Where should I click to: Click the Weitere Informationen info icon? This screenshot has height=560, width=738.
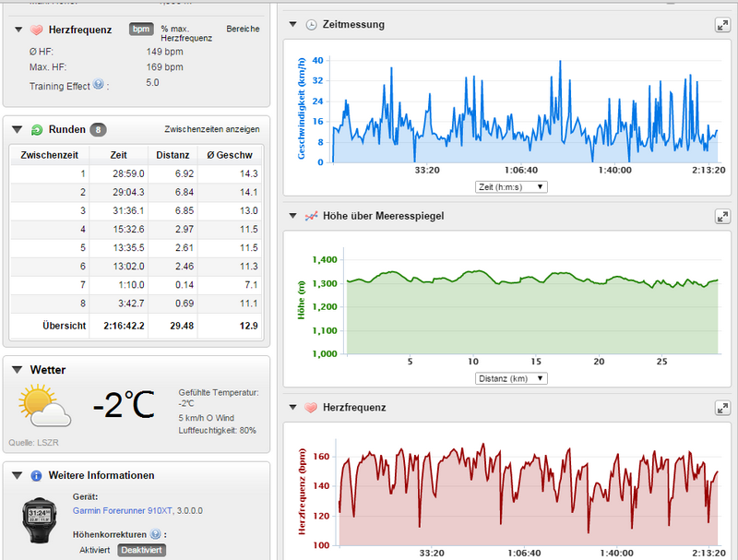pos(37,476)
